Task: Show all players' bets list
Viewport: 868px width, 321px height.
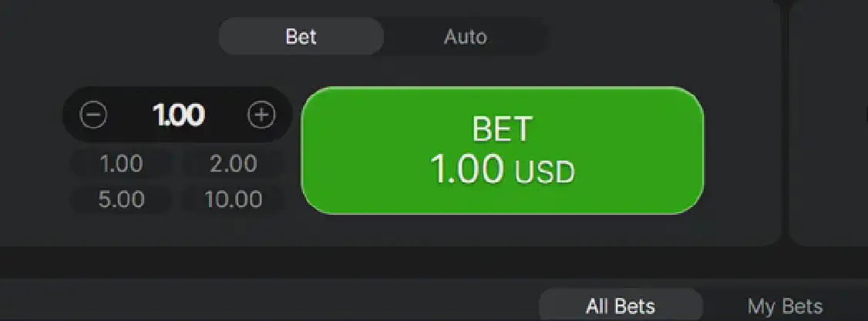Action: [x=621, y=306]
